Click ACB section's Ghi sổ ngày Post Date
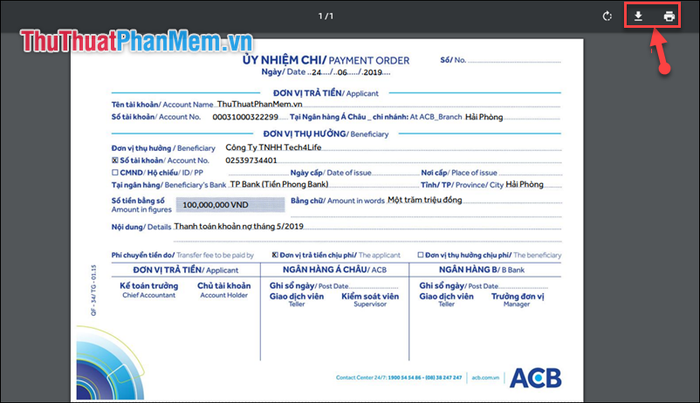 [333, 286]
